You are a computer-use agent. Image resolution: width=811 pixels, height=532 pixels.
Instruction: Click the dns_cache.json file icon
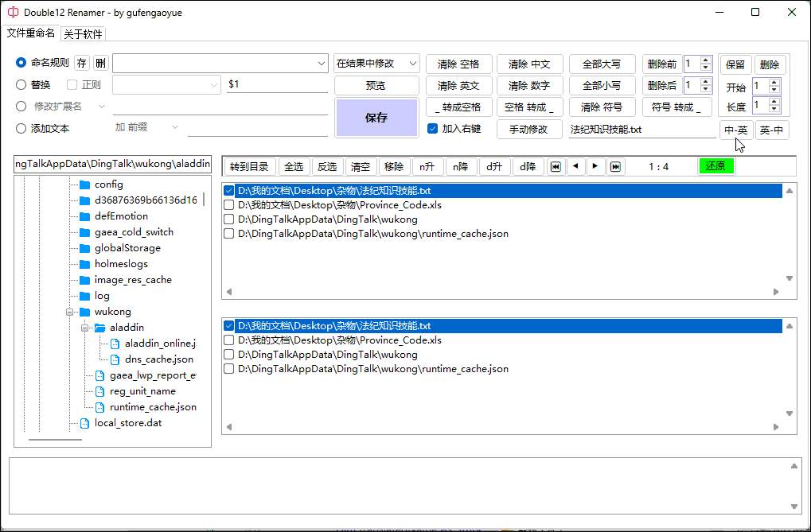[115, 359]
